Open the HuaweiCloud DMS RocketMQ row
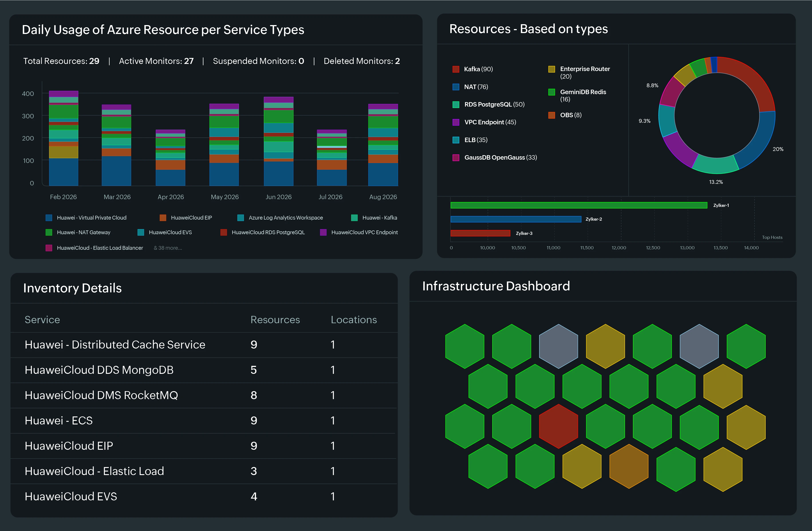This screenshot has height=531, width=812. [204, 395]
